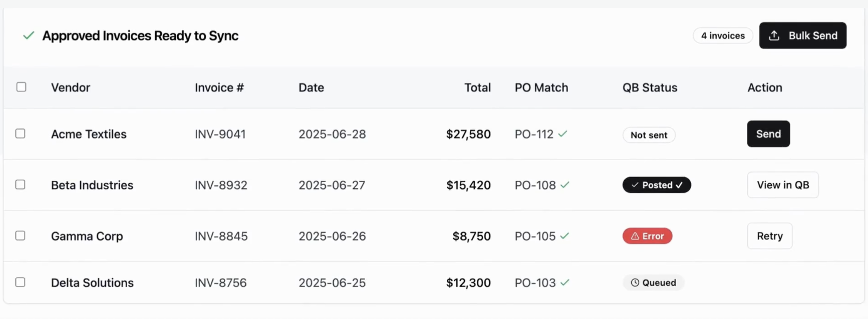868x319 pixels.
Task: Click the Posted status badge
Action: coord(657,185)
